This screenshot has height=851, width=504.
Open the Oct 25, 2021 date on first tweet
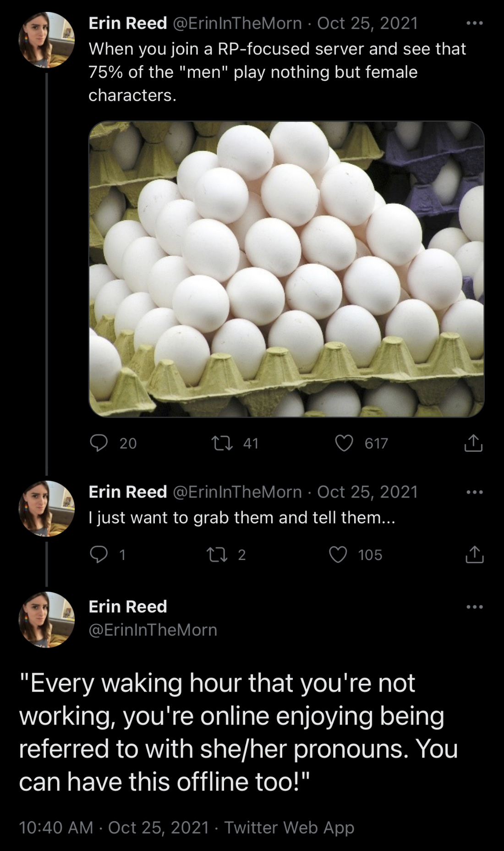click(x=367, y=23)
